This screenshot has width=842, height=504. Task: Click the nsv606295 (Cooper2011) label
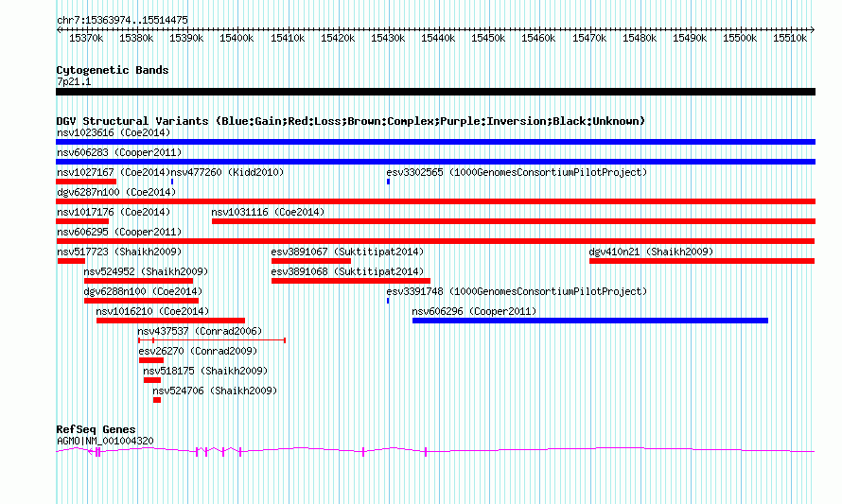point(119,232)
